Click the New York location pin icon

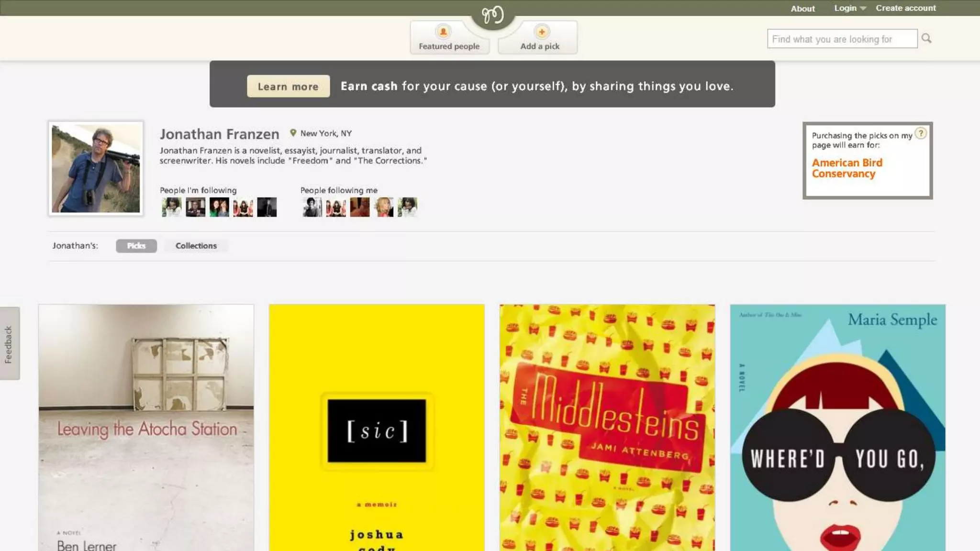coord(293,133)
